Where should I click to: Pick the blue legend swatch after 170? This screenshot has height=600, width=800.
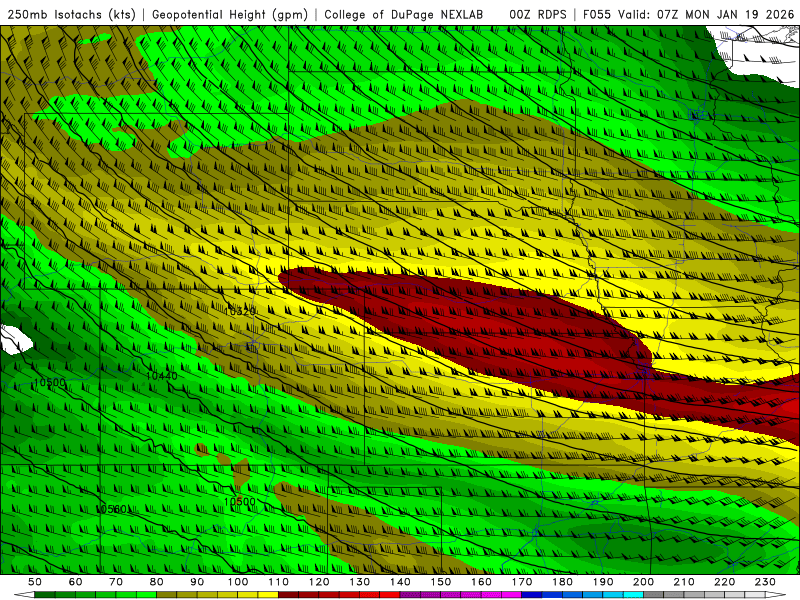click(x=532, y=595)
